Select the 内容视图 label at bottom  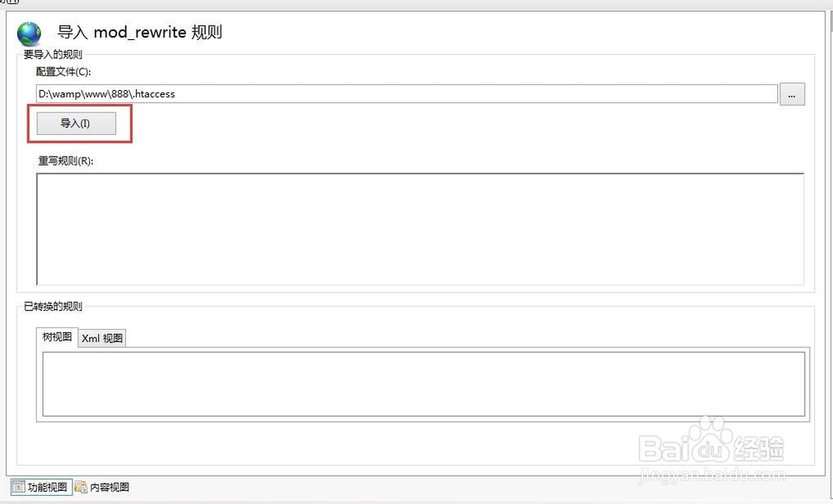click(x=109, y=487)
